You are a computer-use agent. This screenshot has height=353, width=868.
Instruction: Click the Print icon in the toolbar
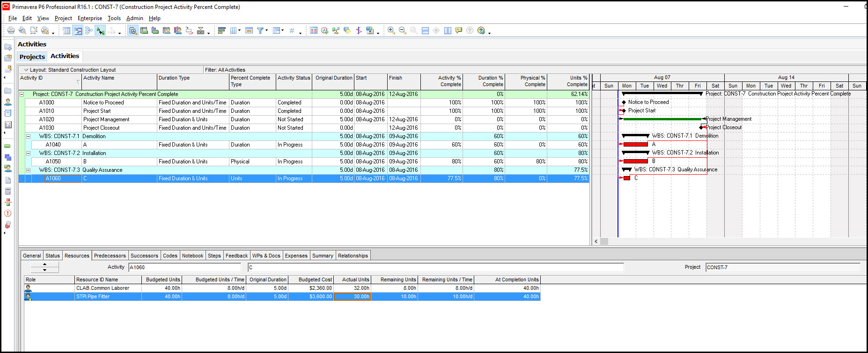pyautogui.click(x=11, y=30)
